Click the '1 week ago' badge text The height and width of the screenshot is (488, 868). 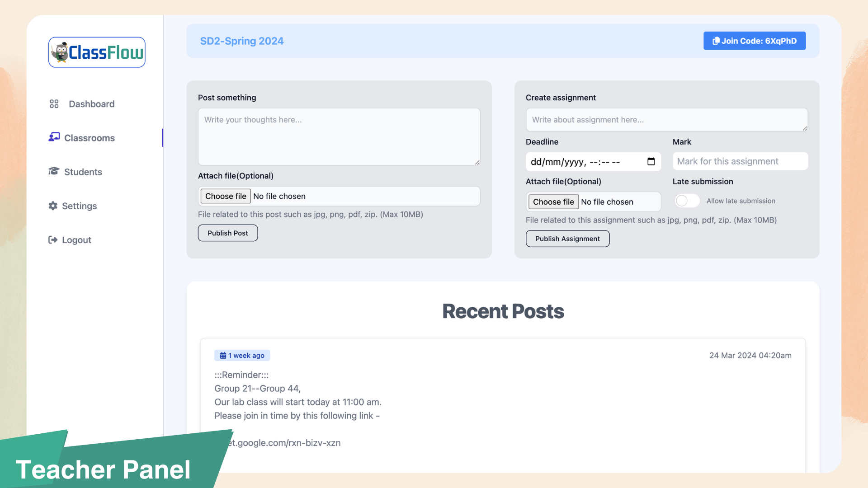(246, 356)
